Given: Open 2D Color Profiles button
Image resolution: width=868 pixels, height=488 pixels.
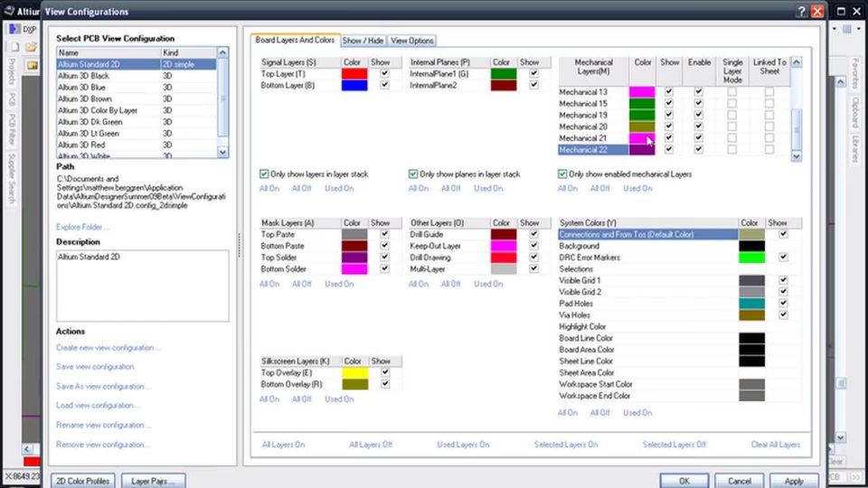Looking at the screenshot, I should click(x=83, y=481).
